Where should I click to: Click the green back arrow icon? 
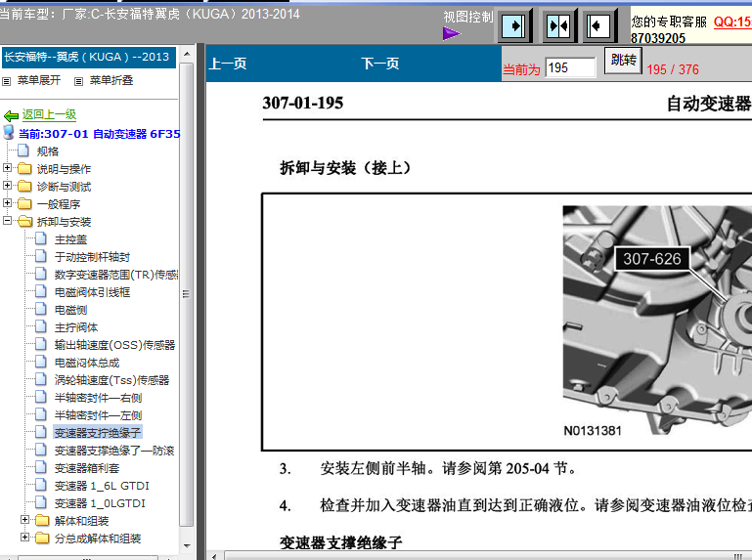(11, 115)
